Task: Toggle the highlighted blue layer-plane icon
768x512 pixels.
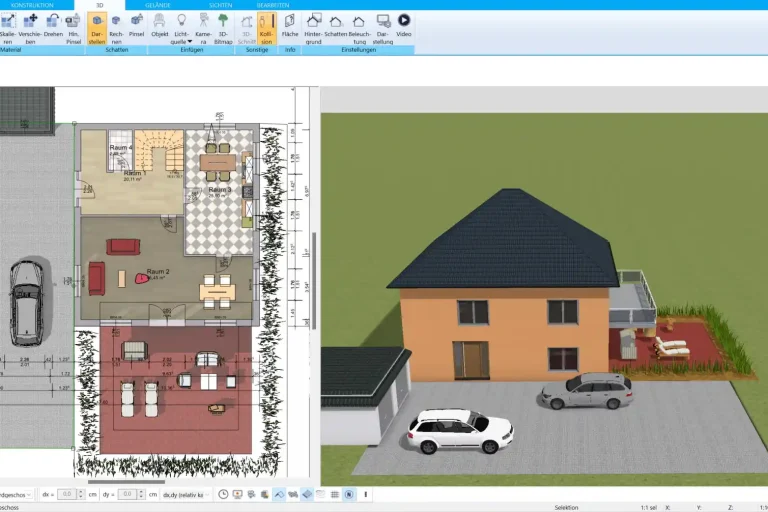Action: (307, 494)
